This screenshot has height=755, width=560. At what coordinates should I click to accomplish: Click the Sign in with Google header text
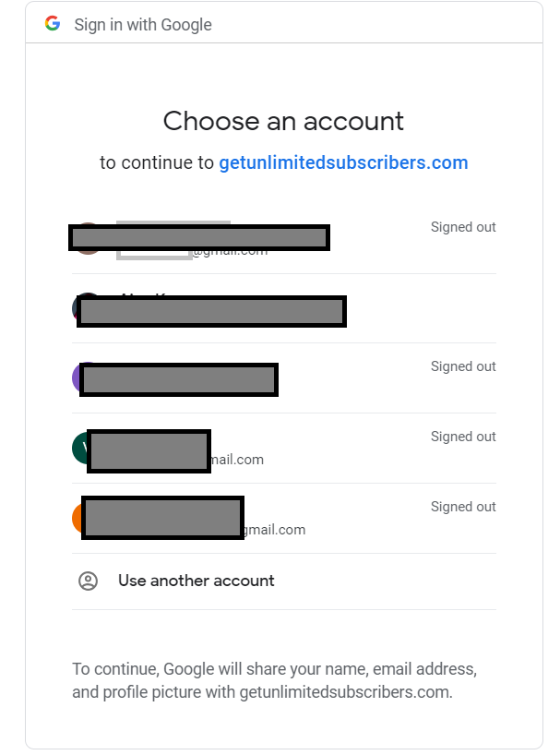point(143,25)
